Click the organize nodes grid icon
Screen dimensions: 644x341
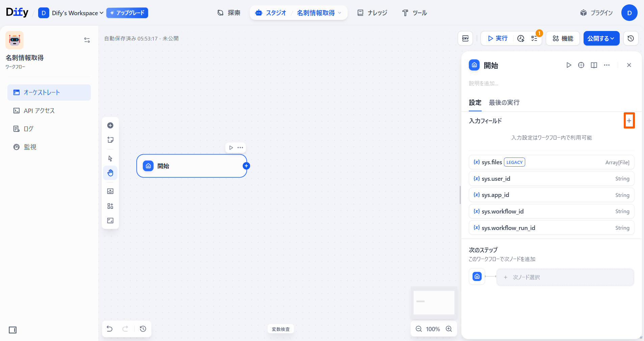[x=110, y=206]
